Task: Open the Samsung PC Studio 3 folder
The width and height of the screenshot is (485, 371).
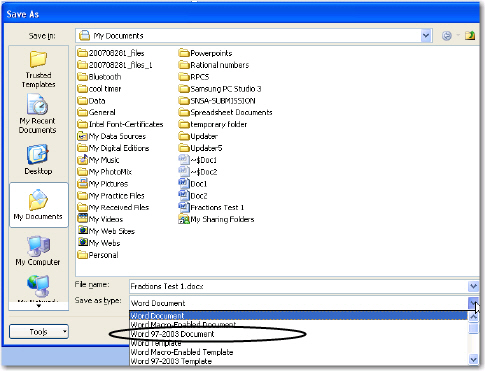Action: click(x=220, y=89)
